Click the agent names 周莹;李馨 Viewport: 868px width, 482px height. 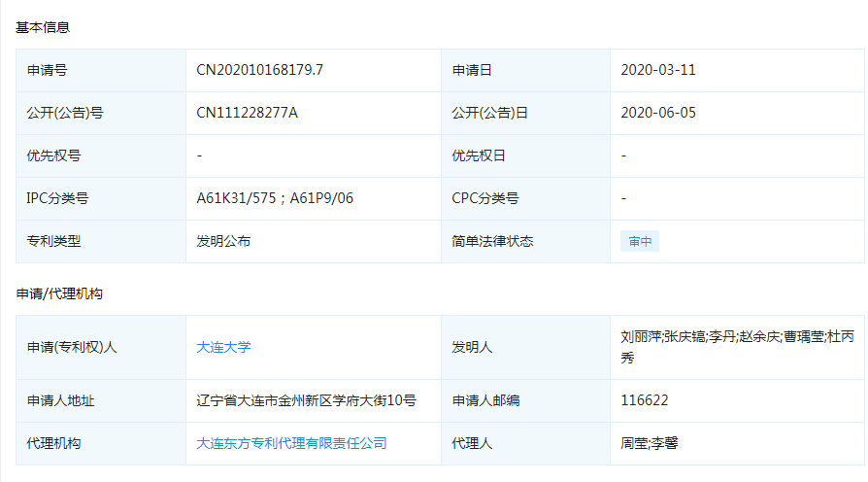tap(650, 443)
